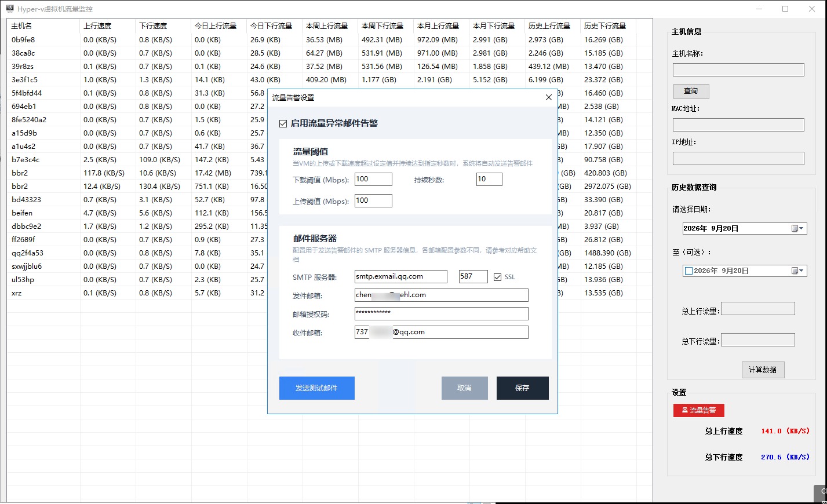Select the 主机名称 input box
The height and width of the screenshot is (504, 827).
[x=738, y=70]
